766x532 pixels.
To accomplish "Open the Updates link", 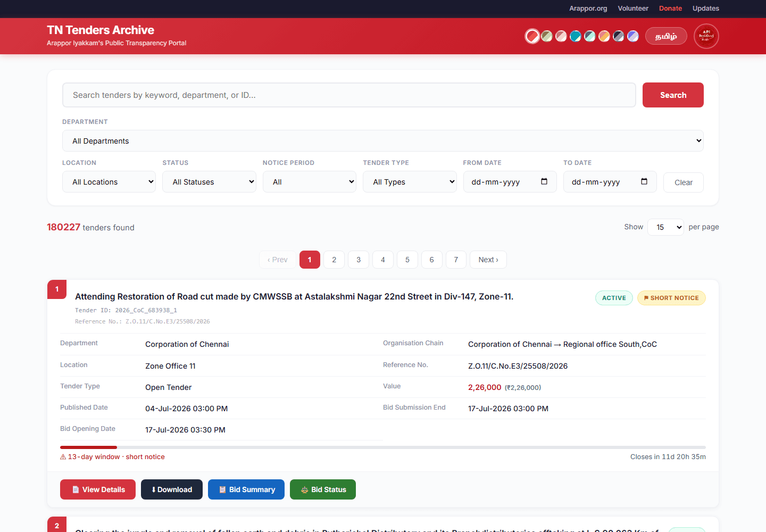I will pos(706,9).
